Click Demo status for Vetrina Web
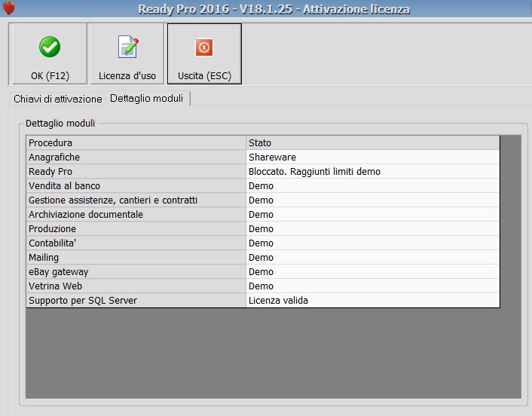This screenshot has height=416, width=532. click(x=373, y=286)
